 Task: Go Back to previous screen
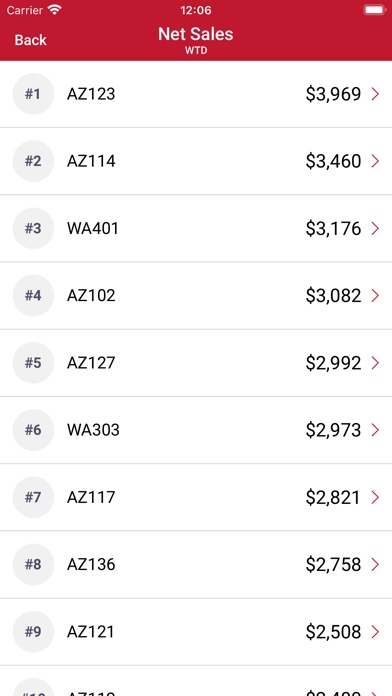(x=30, y=40)
